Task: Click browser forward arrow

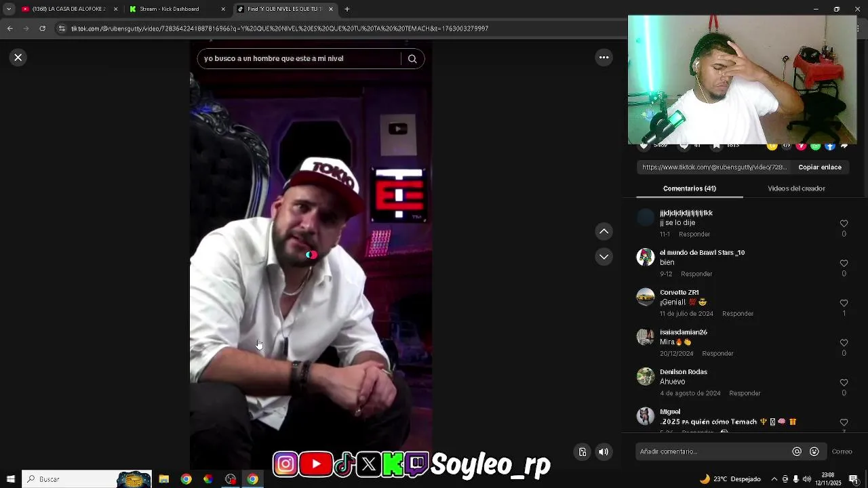Action: coord(26,28)
